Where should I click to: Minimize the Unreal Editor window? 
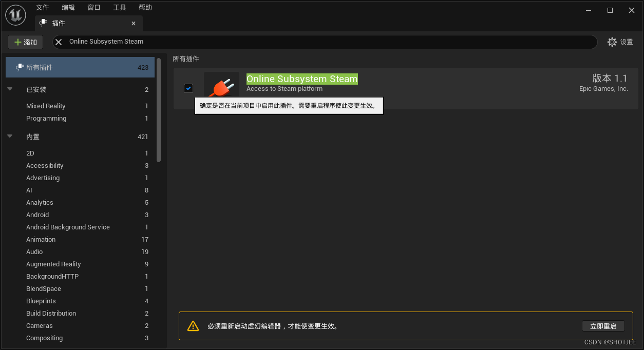[588, 10]
